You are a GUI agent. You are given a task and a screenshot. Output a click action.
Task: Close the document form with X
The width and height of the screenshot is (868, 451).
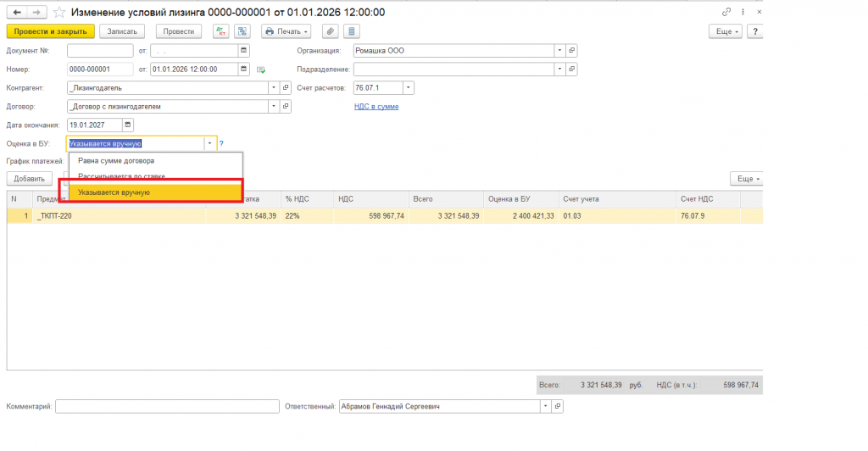coord(759,12)
